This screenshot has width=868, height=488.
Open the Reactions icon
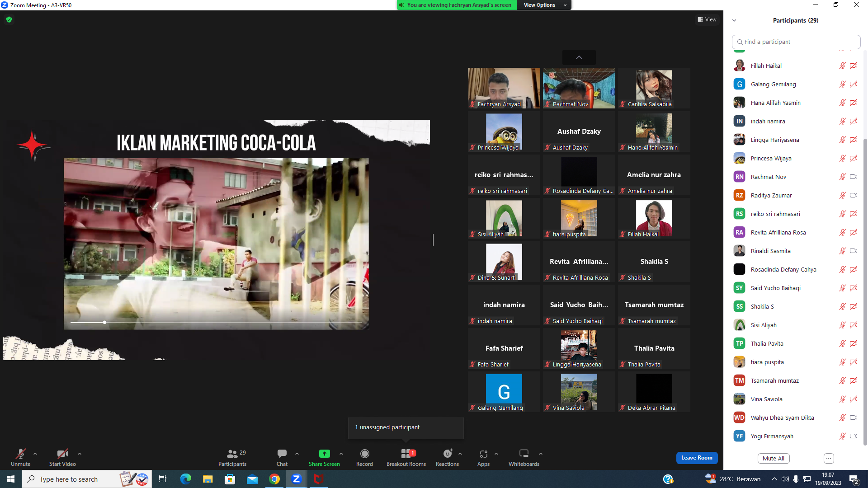[x=447, y=454]
